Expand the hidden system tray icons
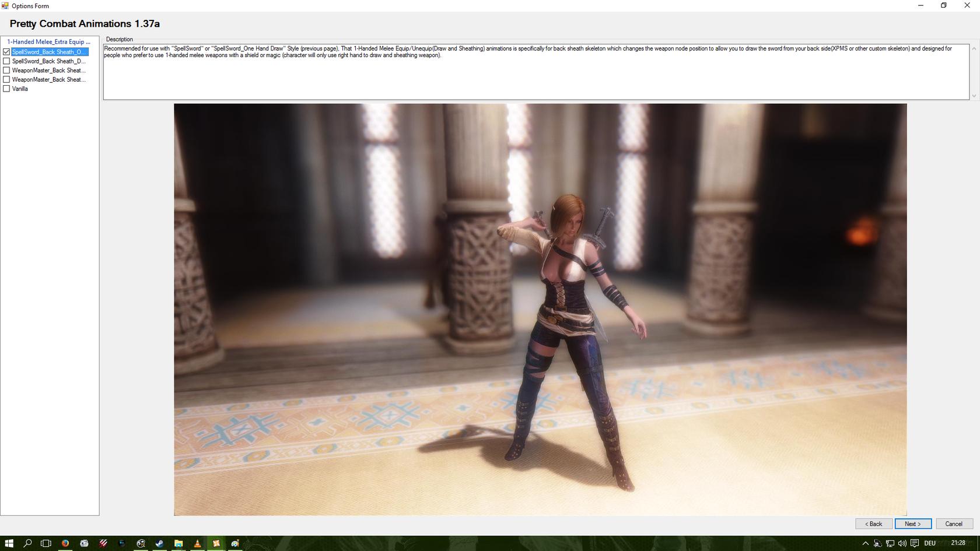 coord(865,543)
